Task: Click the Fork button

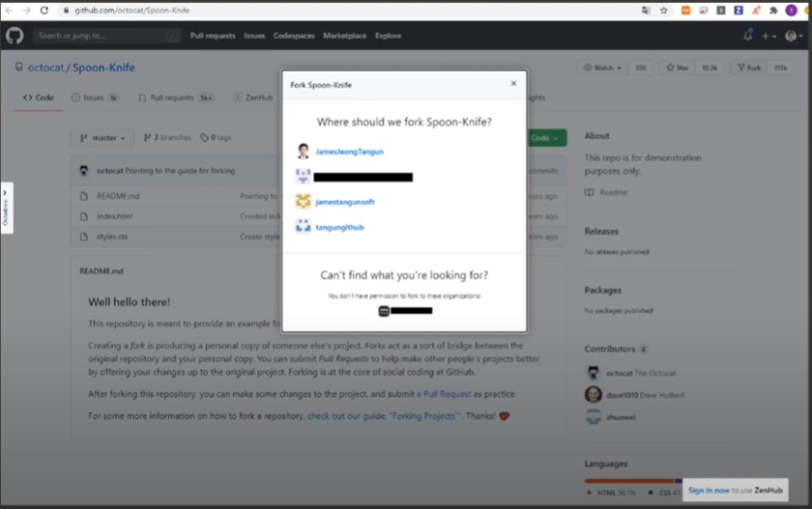Action: pyautogui.click(x=749, y=68)
